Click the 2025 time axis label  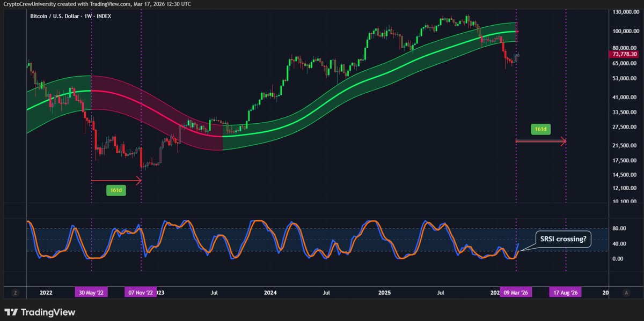pyautogui.click(x=384, y=293)
